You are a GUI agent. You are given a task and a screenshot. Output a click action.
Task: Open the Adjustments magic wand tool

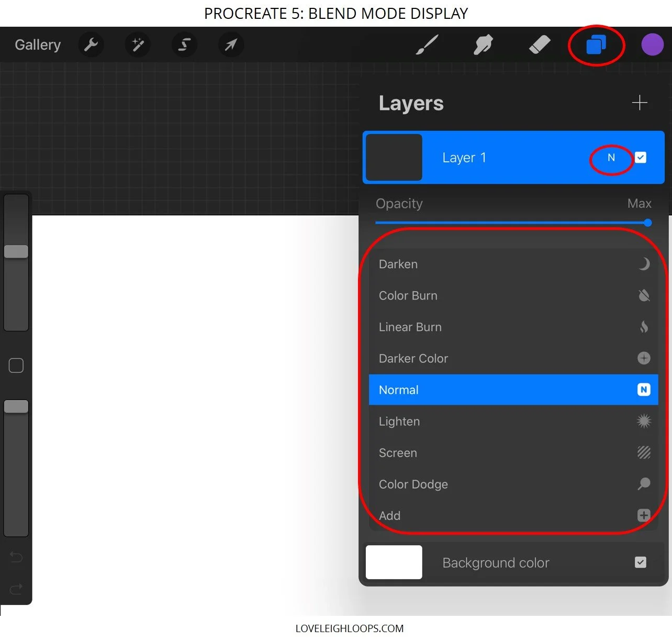click(x=137, y=45)
